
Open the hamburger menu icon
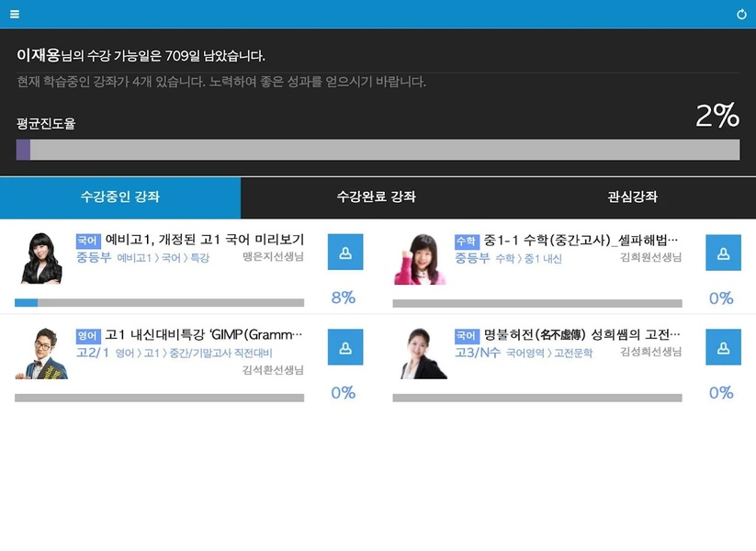15,14
